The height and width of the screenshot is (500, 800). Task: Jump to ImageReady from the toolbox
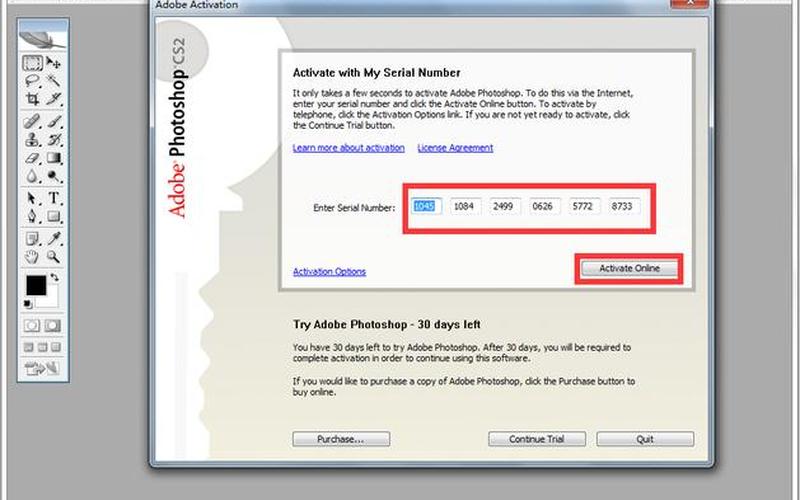42,368
